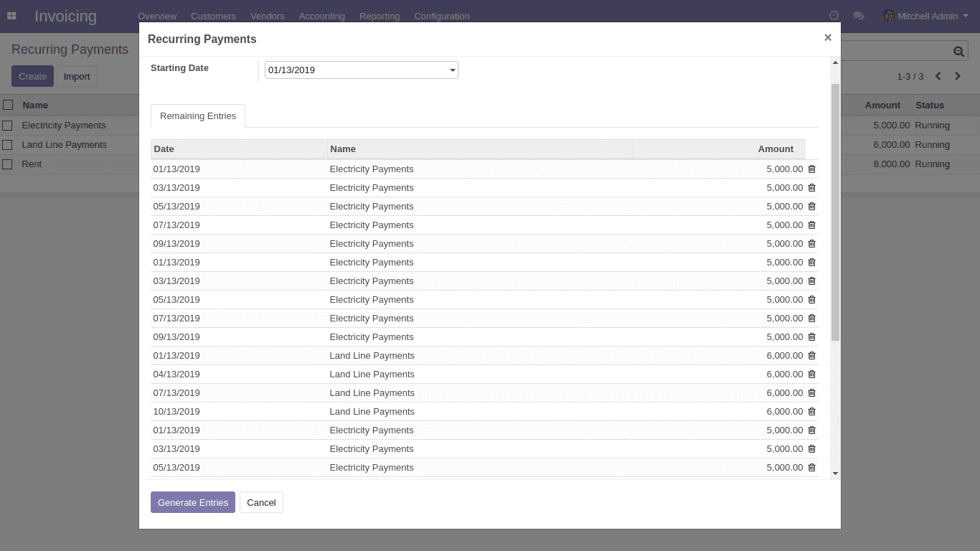Sort by the dialog's Amount column header
Viewport: 980px width, 551px height.
coord(719,149)
